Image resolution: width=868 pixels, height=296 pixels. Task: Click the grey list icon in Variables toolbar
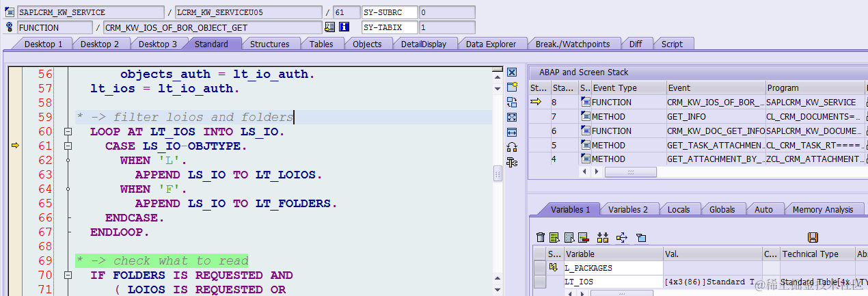(x=569, y=237)
